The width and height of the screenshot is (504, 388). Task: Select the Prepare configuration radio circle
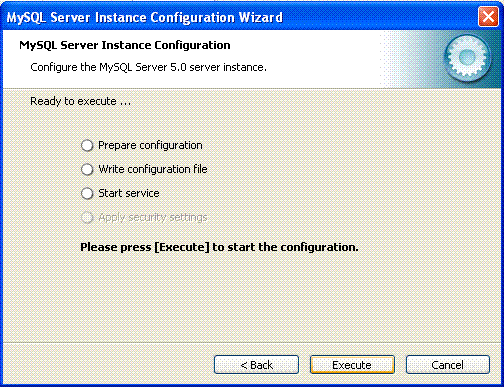pos(87,146)
